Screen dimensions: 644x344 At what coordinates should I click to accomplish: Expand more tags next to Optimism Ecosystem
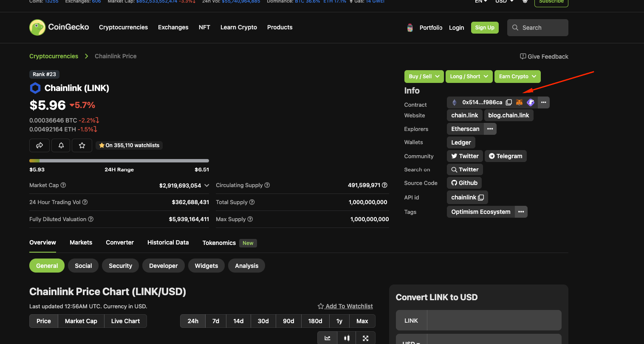pyautogui.click(x=521, y=212)
